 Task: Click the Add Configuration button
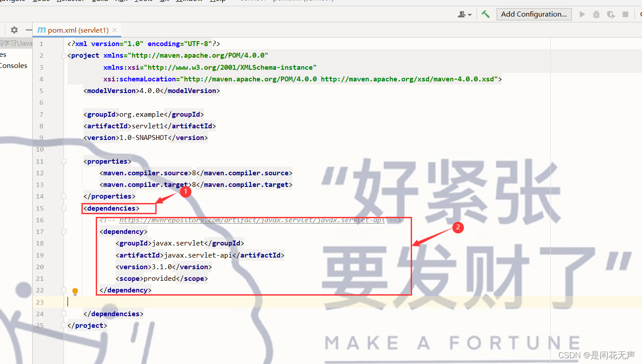click(534, 14)
